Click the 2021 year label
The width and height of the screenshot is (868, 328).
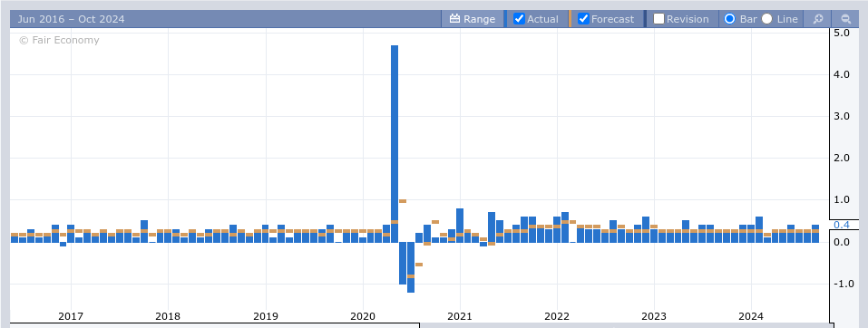point(460,316)
